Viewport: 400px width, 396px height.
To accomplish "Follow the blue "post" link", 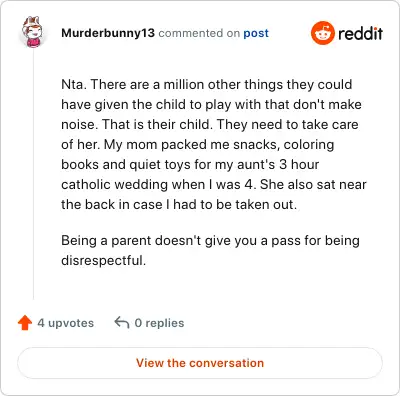I will 256,34.
